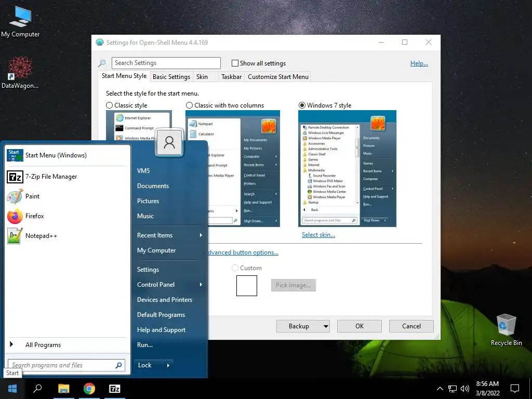Open the Run... dialog entry
The height and width of the screenshot is (399, 532).
(145, 345)
